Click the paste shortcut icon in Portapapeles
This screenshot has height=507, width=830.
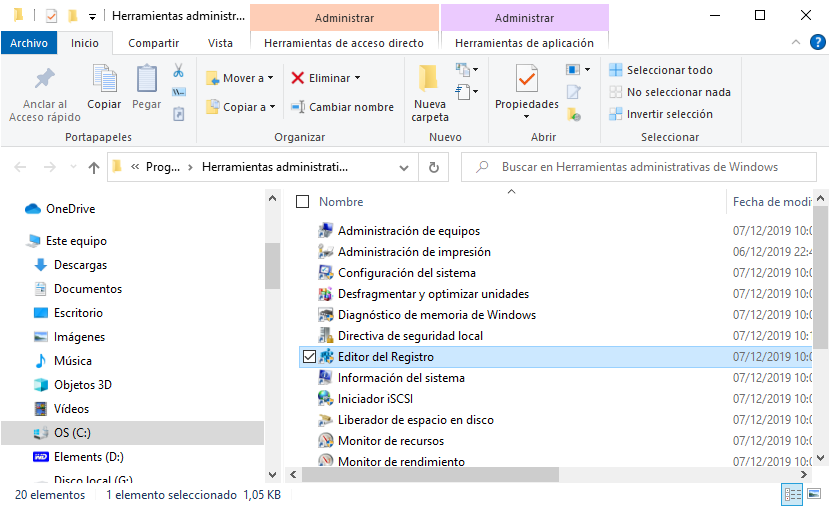178,114
